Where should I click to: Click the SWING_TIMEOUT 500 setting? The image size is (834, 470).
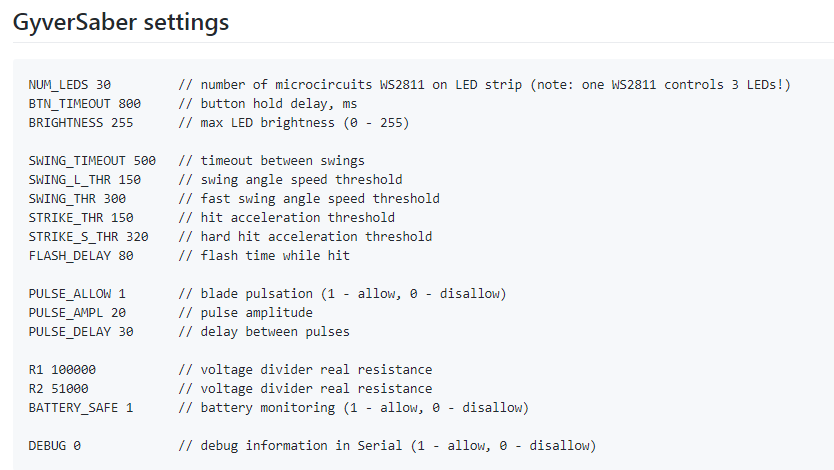point(92,161)
